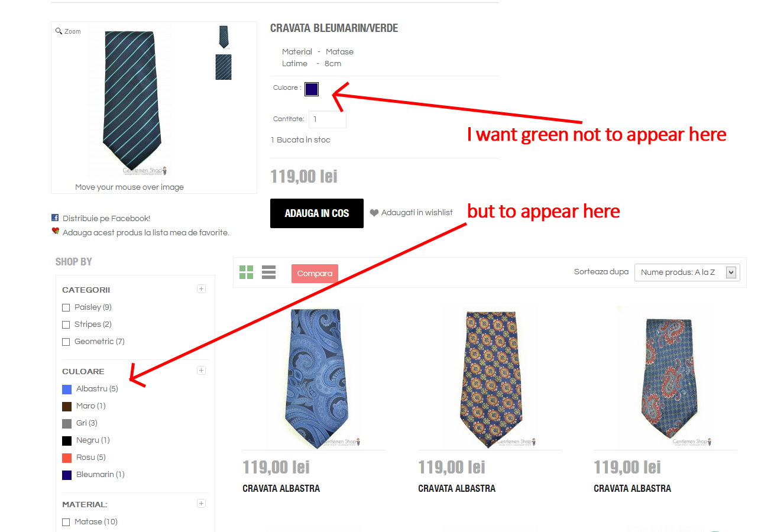Collapse the Culoare filter section

pyautogui.click(x=201, y=371)
